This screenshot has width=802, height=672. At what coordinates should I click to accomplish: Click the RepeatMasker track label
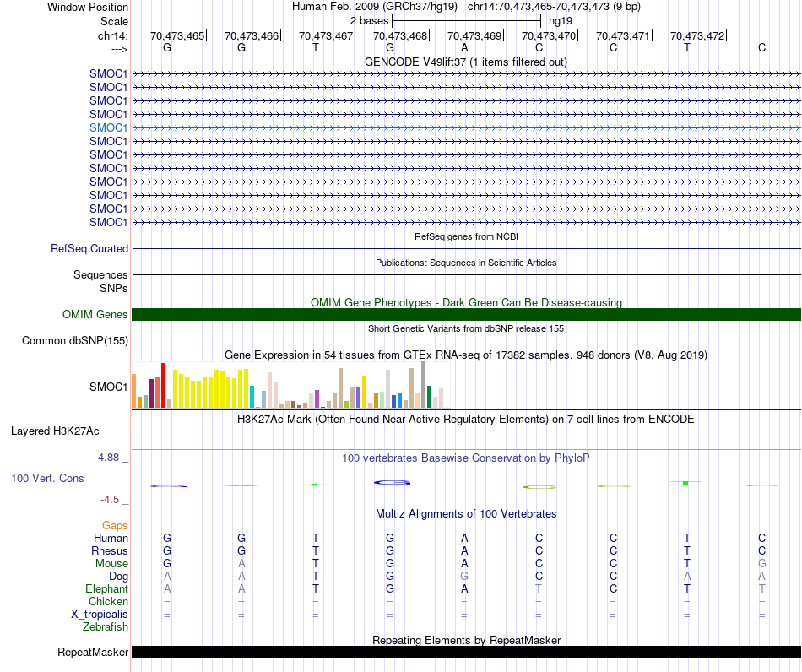(x=93, y=653)
